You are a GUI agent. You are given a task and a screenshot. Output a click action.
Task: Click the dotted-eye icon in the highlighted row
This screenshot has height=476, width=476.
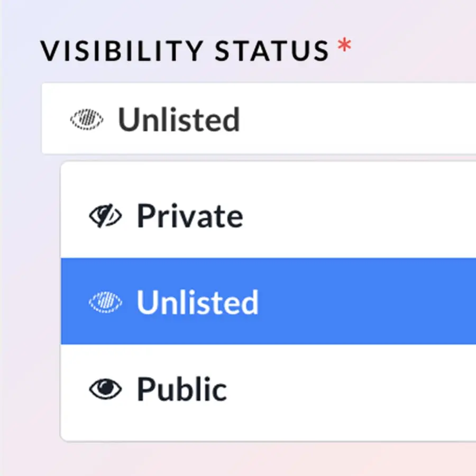(x=105, y=302)
